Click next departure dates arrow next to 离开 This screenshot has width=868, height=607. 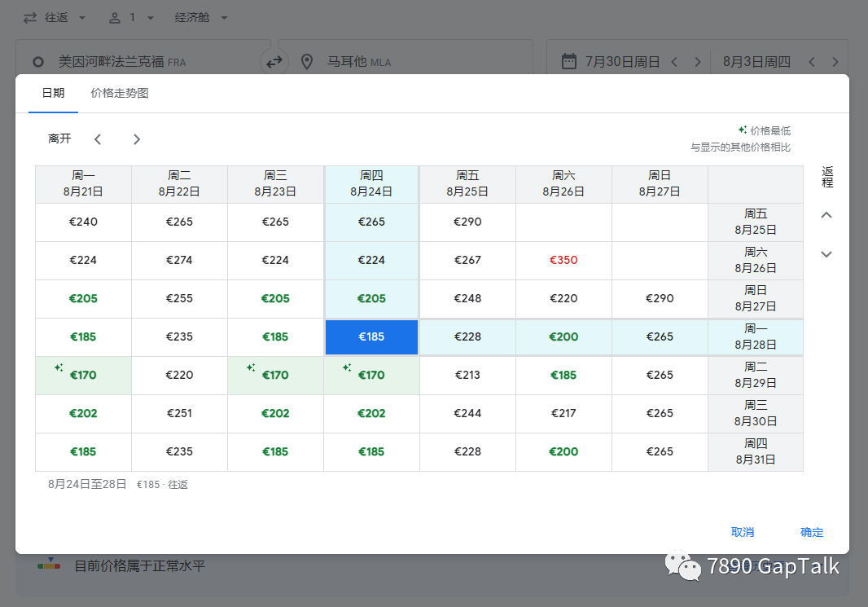coord(137,139)
